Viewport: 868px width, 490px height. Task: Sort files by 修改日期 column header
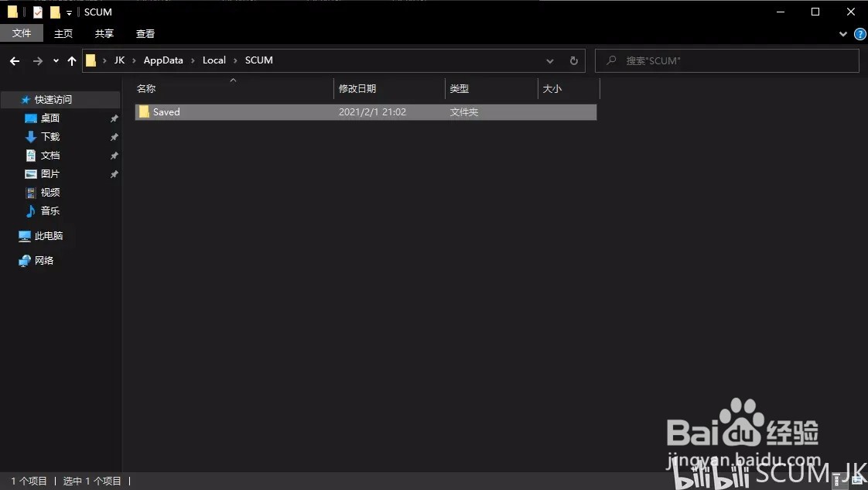point(357,88)
